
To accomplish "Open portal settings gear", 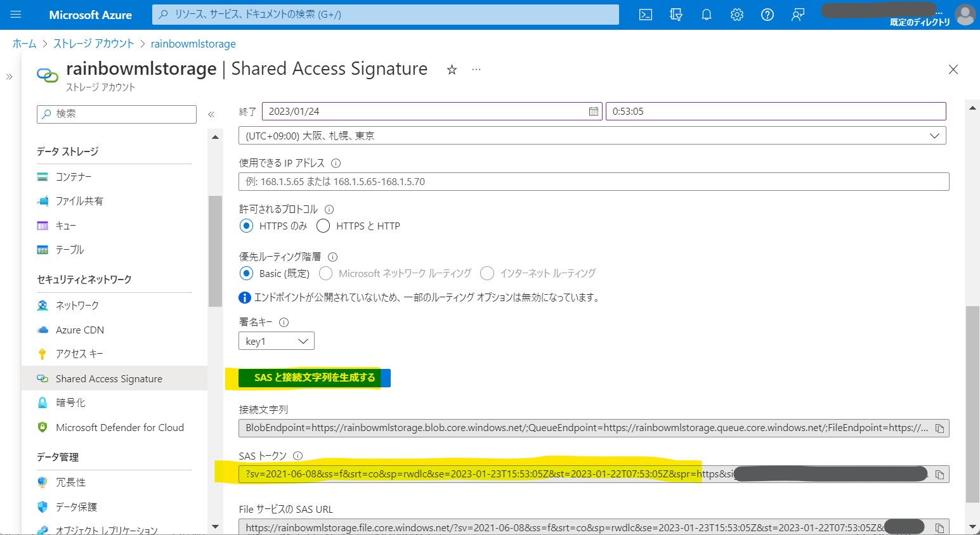I will [737, 15].
